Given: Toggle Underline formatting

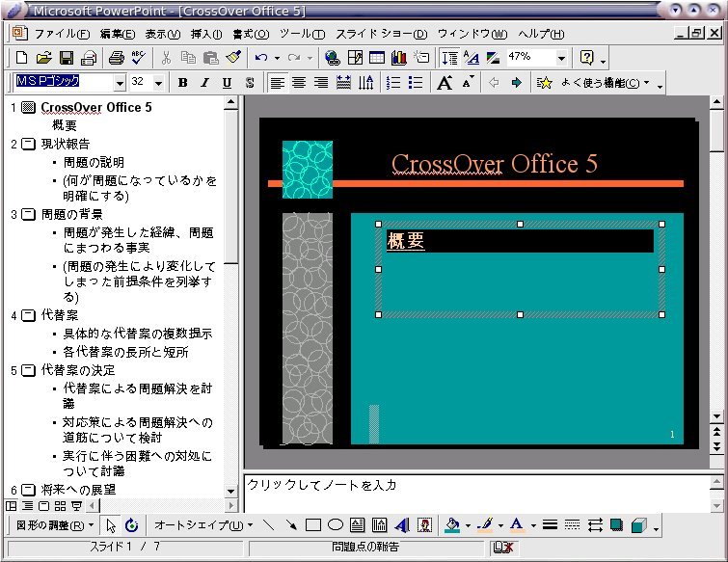Looking at the screenshot, I should (227, 83).
